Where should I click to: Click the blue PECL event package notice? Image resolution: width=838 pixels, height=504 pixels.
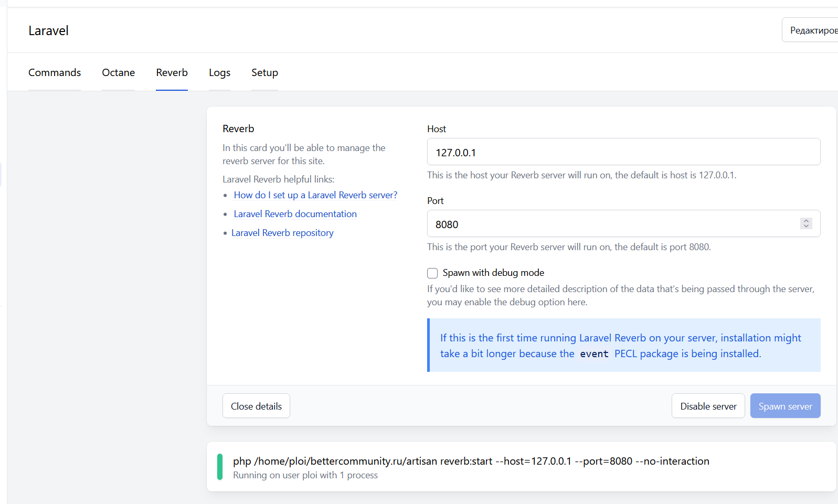coord(623,345)
